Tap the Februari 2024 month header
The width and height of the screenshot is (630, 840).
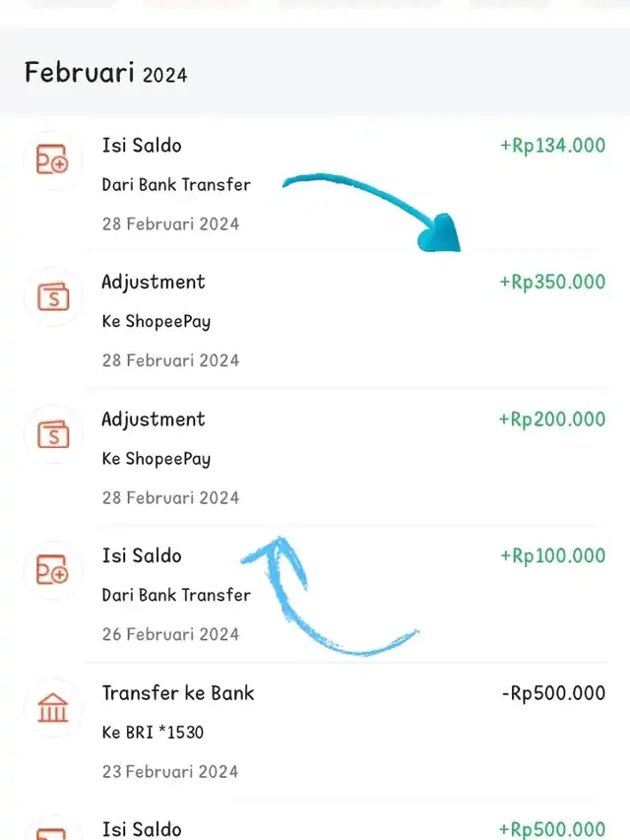[105, 72]
